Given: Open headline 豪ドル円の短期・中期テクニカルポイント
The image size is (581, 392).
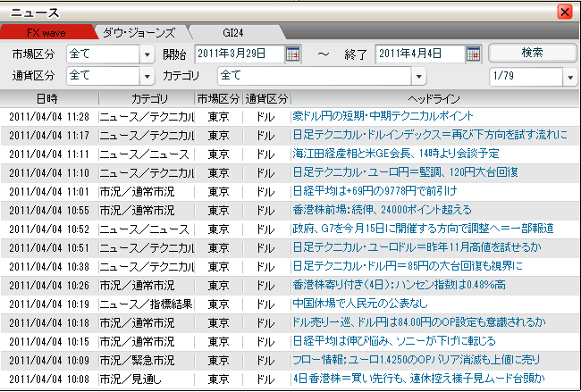Looking at the screenshot, I should (x=383, y=116).
